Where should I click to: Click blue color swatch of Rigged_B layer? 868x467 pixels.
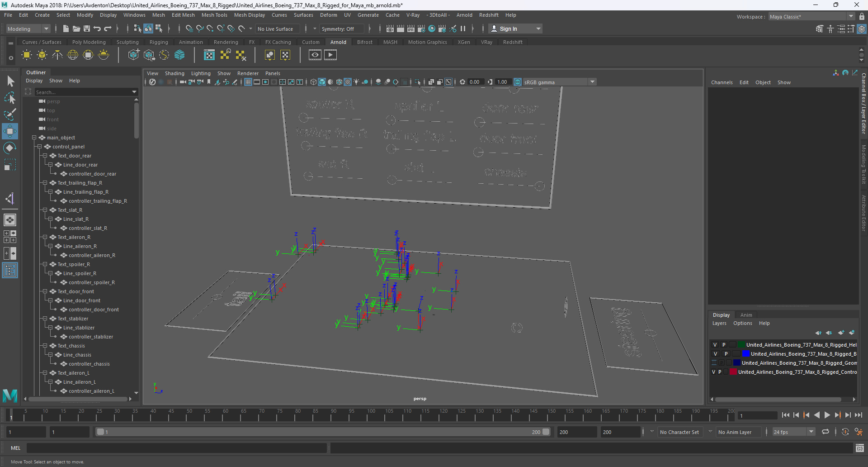(745, 354)
